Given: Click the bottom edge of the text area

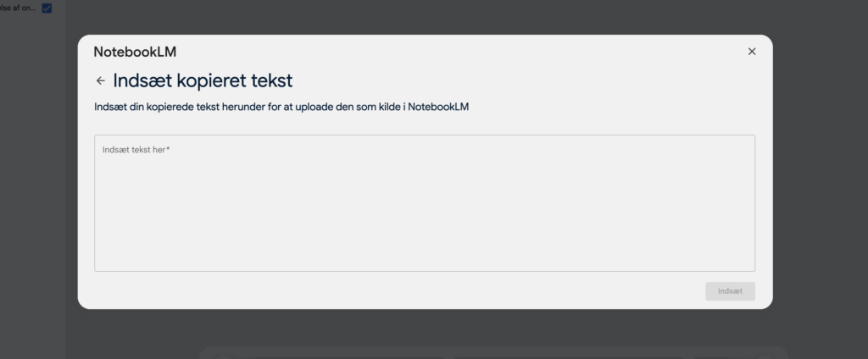Looking at the screenshot, I should [425, 271].
